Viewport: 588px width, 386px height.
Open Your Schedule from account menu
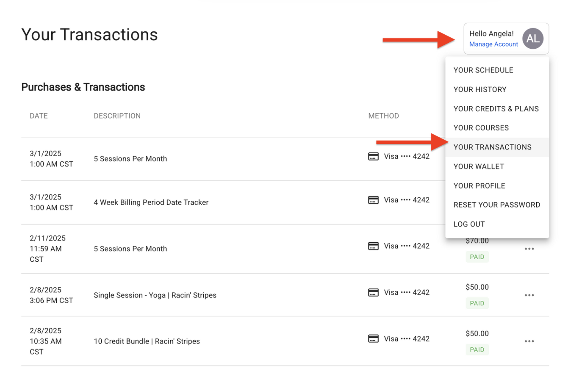[483, 70]
